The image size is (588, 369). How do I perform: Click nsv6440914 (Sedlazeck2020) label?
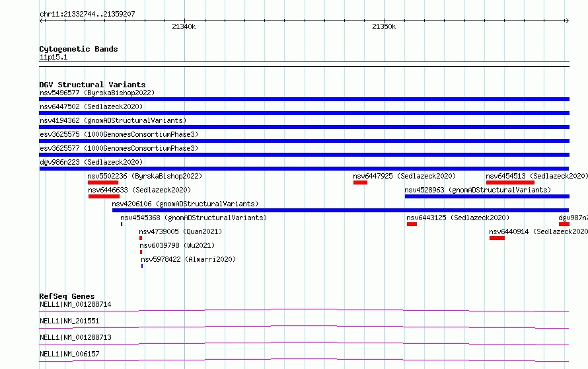point(538,231)
